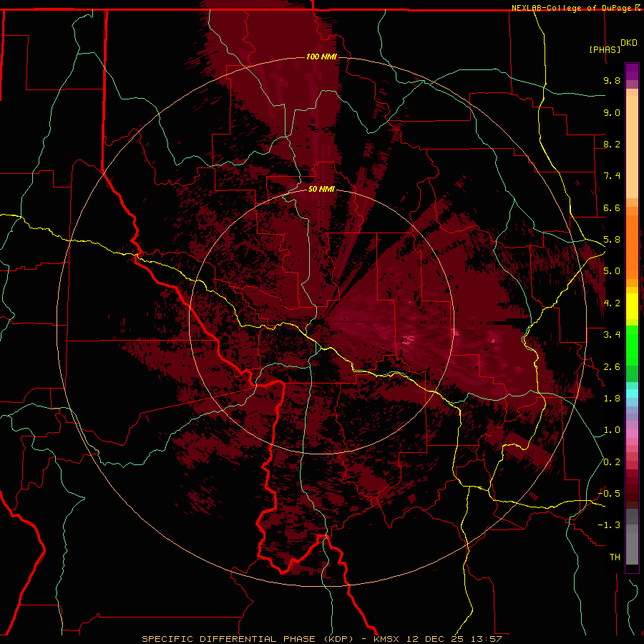
Task: Click the 5.0 legend value
Action: 612,271
